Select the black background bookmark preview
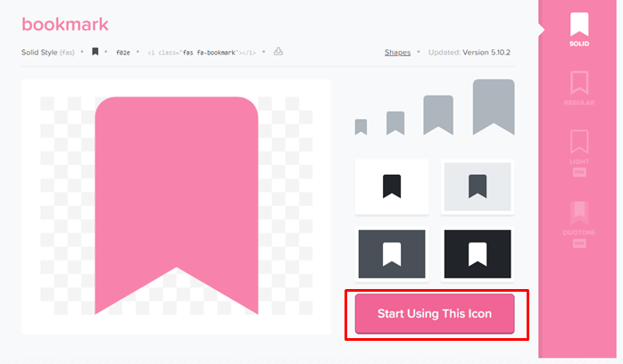 click(478, 254)
